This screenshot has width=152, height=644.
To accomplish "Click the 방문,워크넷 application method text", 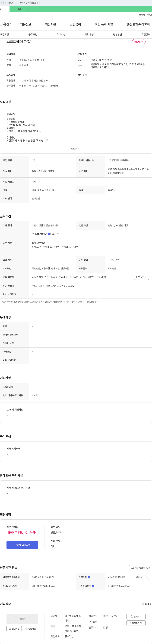I will [57, 532].
